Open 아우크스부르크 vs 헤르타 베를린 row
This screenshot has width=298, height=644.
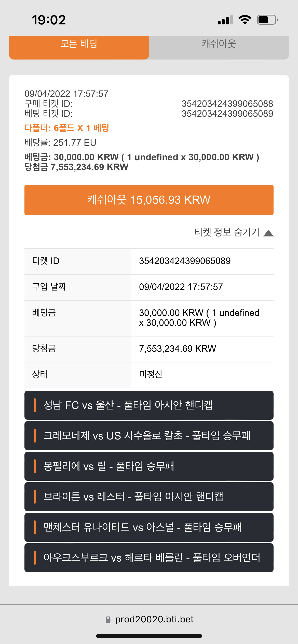tap(149, 558)
